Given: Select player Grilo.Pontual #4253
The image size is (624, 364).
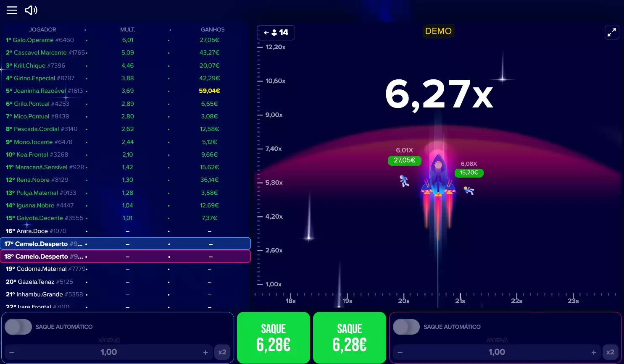Looking at the screenshot, I should coord(38,104).
